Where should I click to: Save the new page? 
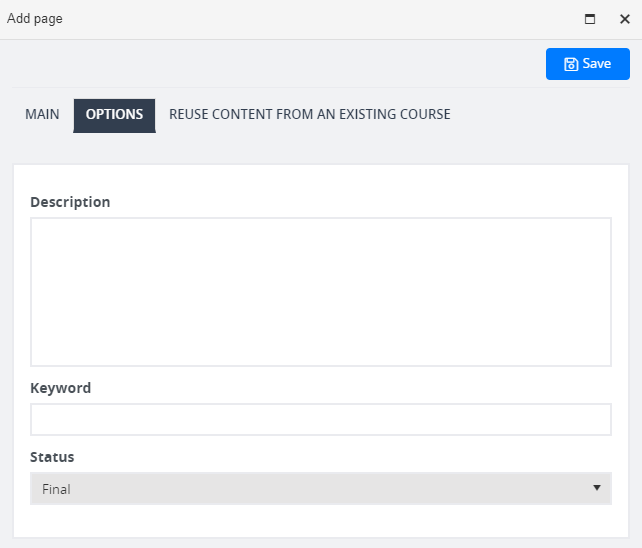[x=588, y=64]
